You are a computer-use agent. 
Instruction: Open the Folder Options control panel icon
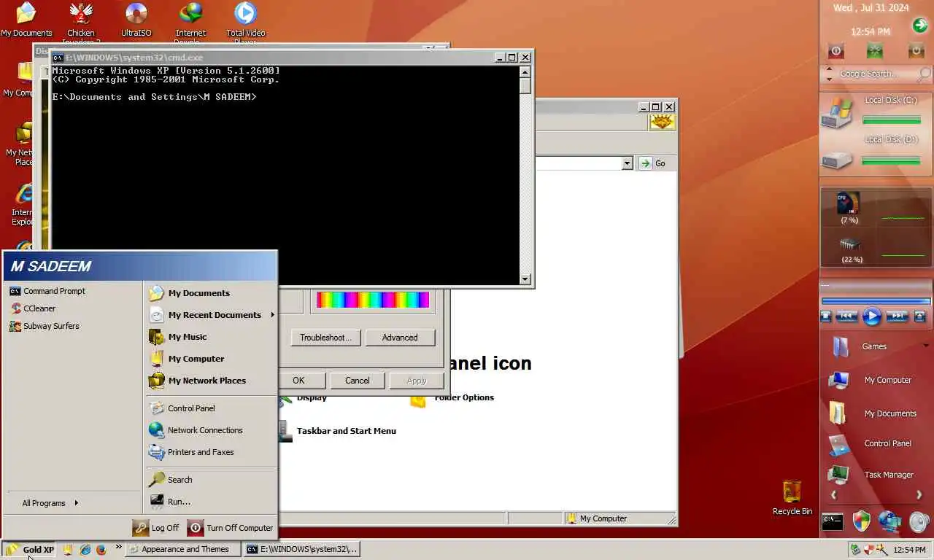click(x=454, y=398)
